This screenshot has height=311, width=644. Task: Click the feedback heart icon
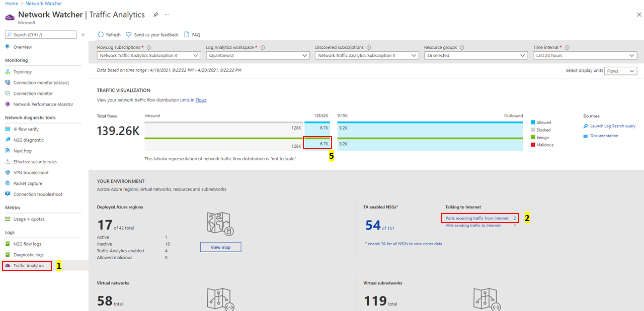tap(129, 35)
